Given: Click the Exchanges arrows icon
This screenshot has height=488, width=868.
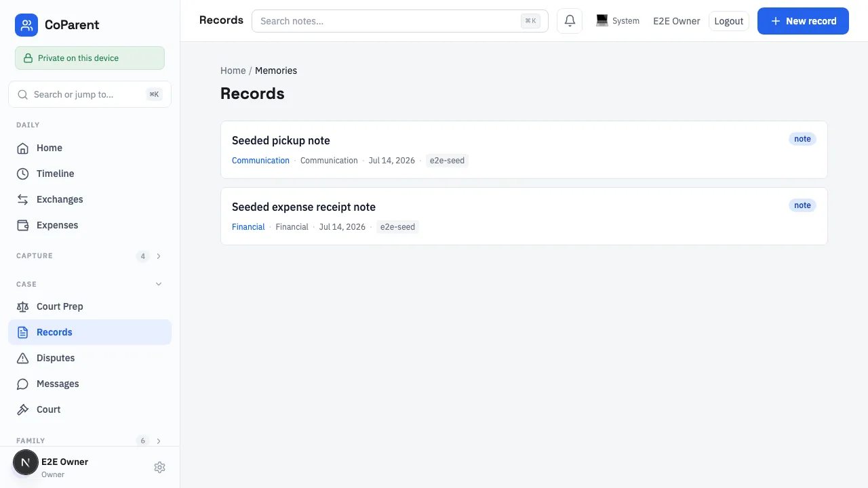Looking at the screenshot, I should (23, 199).
